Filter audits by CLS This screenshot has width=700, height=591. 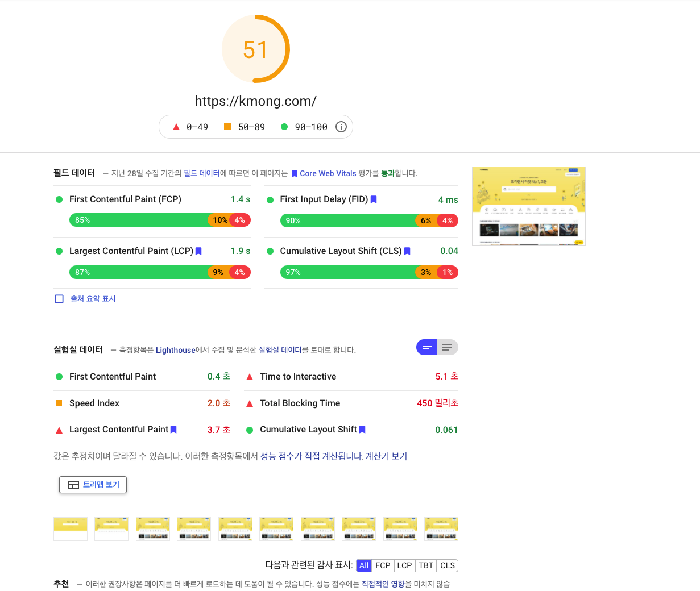448,565
